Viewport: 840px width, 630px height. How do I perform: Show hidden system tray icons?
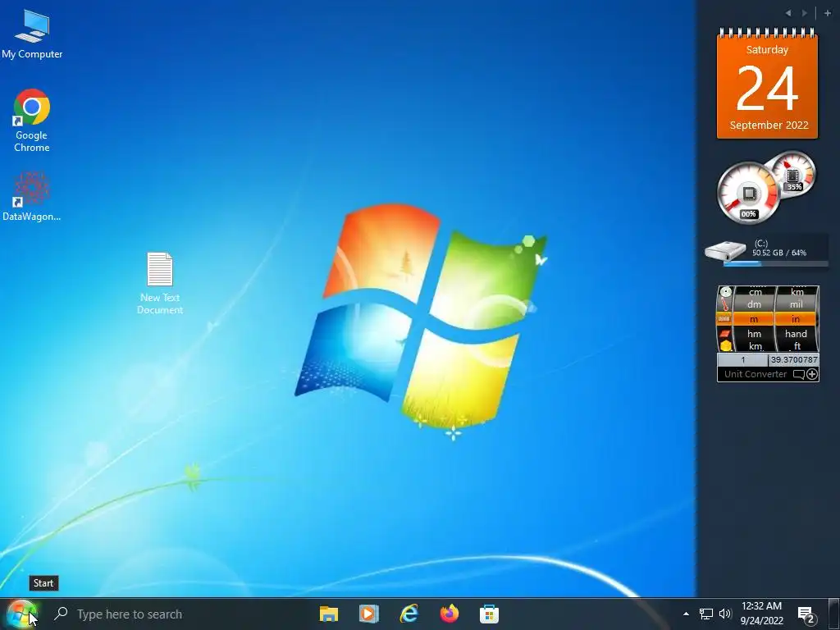[686, 614]
